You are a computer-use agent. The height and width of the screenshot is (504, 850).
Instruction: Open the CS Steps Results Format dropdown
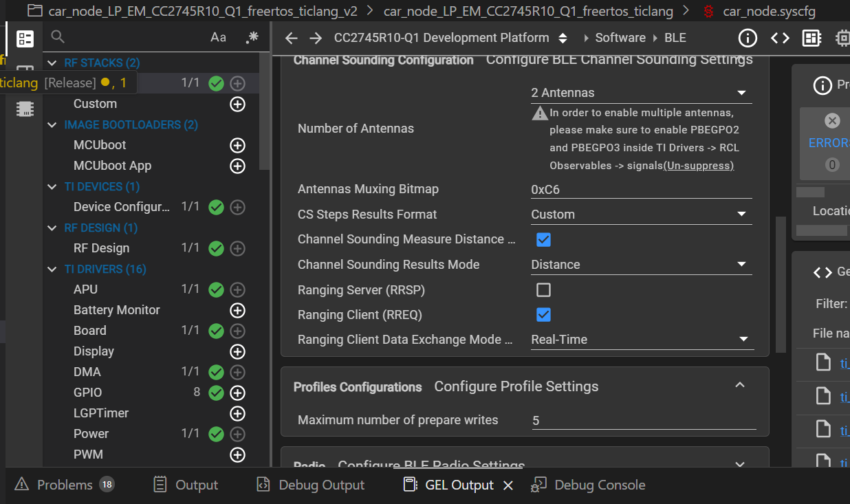pyautogui.click(x=641, y=215)
